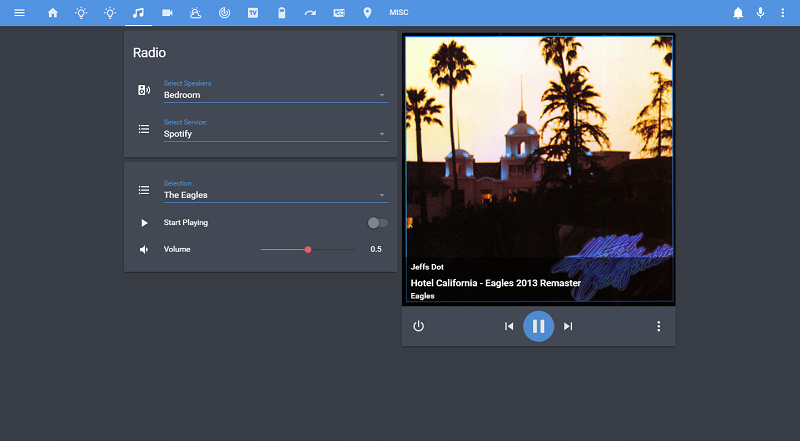Skip to the next track

[x=568, y=326]
